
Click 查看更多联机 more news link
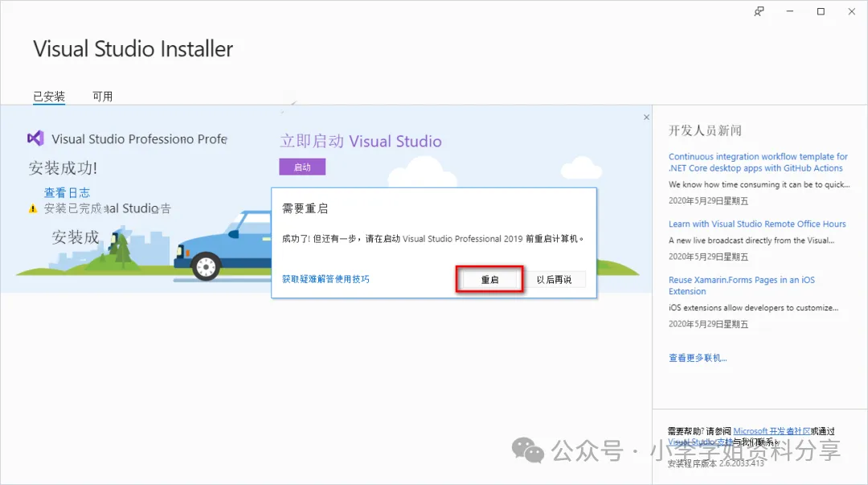click(x=698, y=358)
